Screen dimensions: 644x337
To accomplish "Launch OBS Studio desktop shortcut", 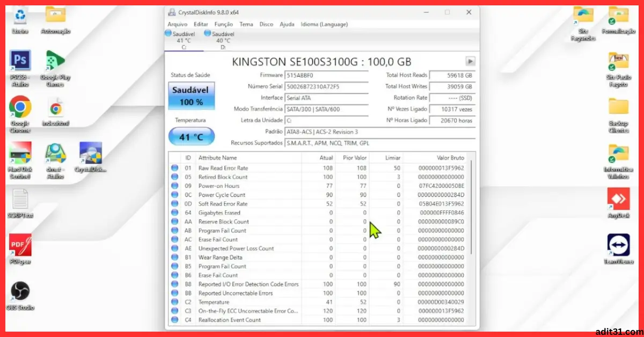I will tap(20, 296).
